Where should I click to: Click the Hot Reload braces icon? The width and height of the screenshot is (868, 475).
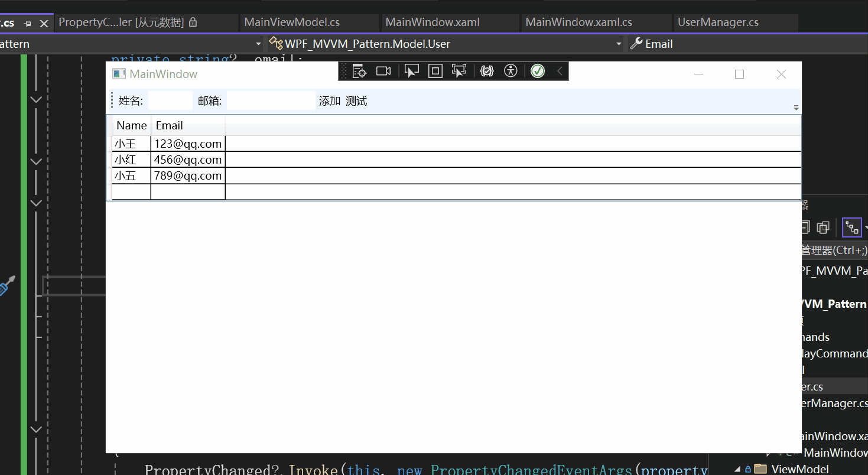pos(486,70)
